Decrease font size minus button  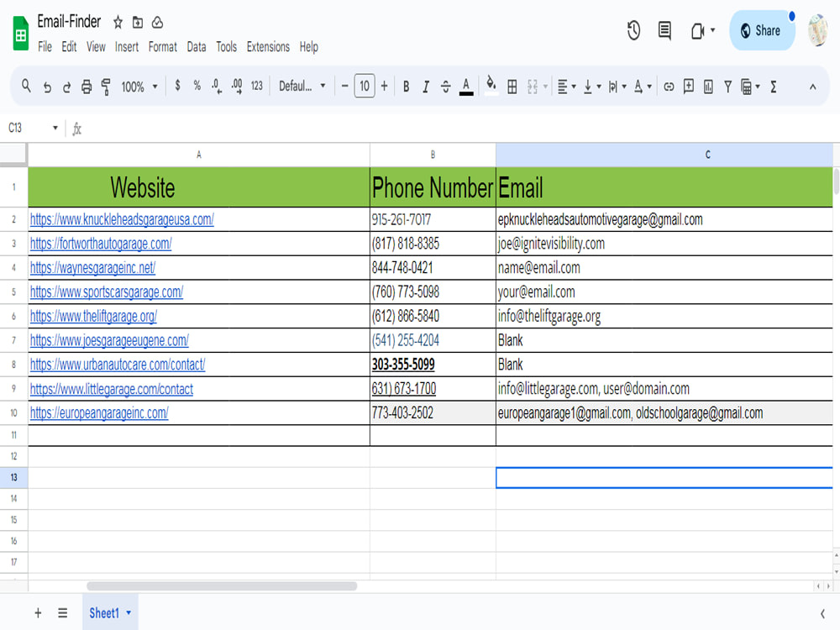tap(344, 87)
